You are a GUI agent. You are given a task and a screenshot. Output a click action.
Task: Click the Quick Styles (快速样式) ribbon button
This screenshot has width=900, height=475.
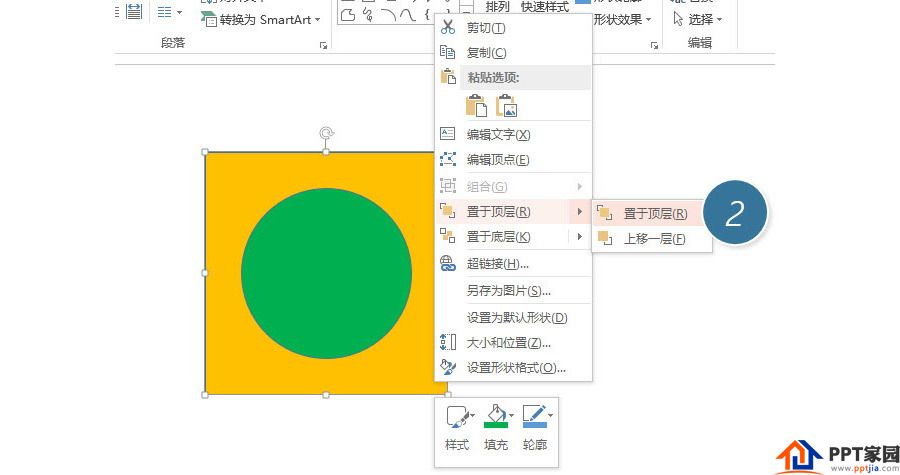[x=545, y=6]
